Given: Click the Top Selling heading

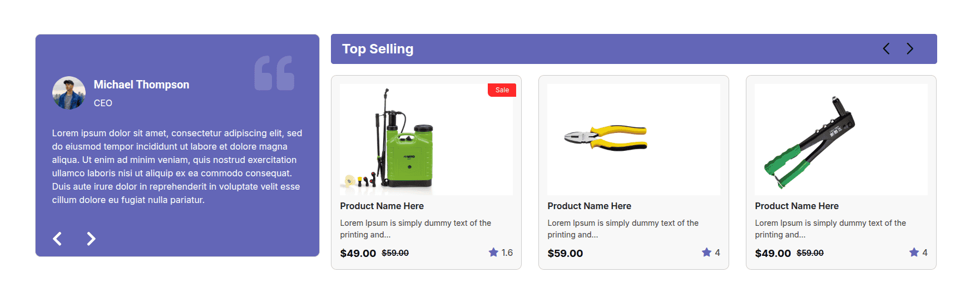Looking at the screenshot, I should click(378, 49).
